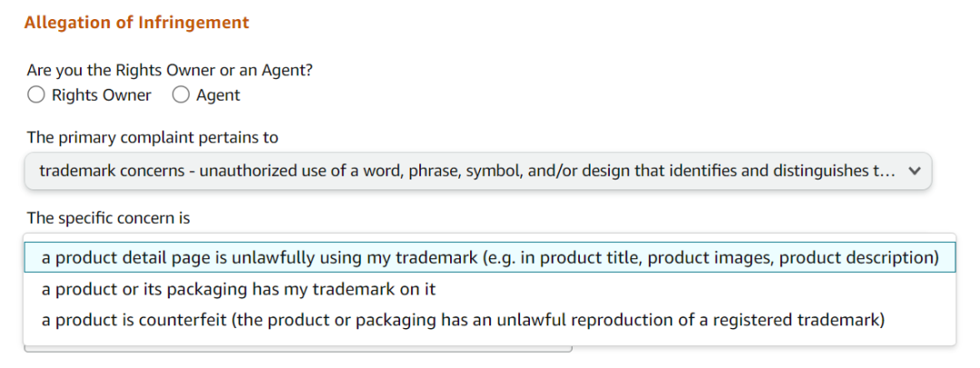Screen dimensions: 980x368
Task: Click the chevron arrow on trademark concerns dropdown
Action: pyautogui.click(x=914, y=171)
